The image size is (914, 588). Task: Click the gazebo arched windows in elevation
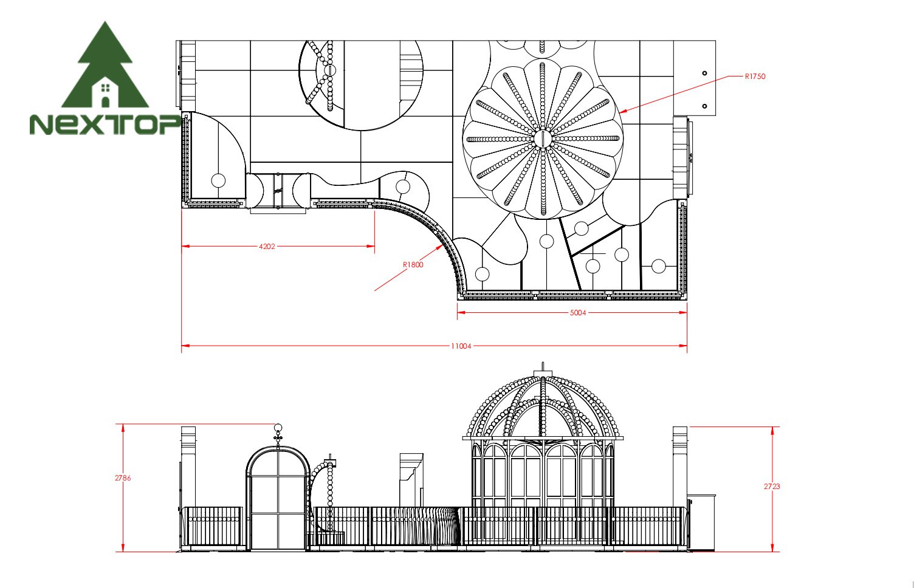pos(542,480)
